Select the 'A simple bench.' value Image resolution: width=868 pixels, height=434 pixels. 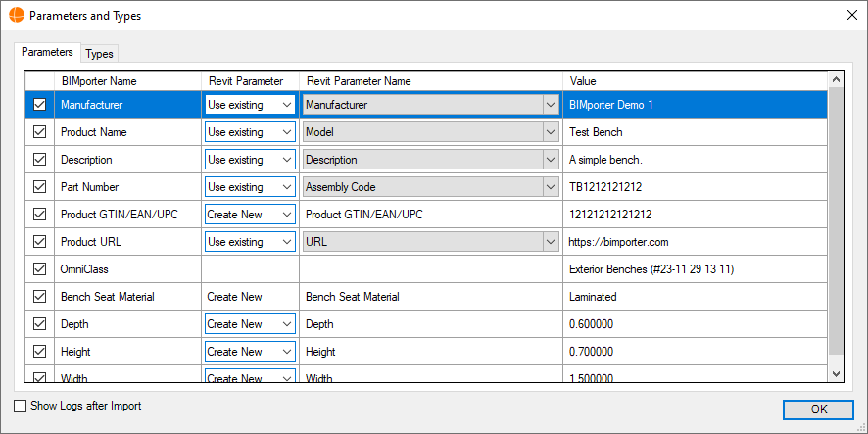pos(696,160)
